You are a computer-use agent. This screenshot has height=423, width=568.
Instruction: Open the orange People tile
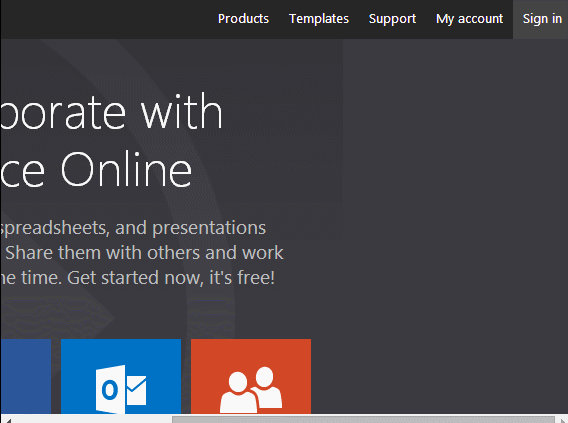coord(251,377)
